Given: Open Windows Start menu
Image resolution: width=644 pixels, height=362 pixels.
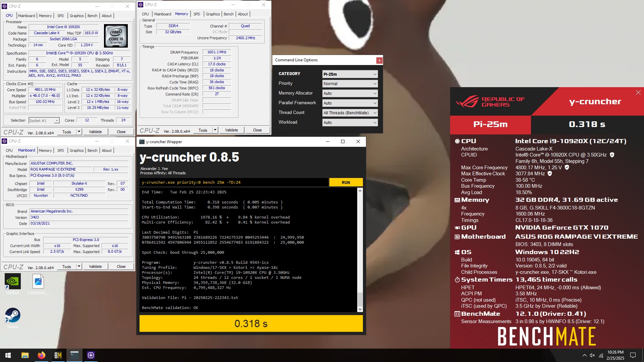Looking at the screenshot, I should tap(8, 355).
